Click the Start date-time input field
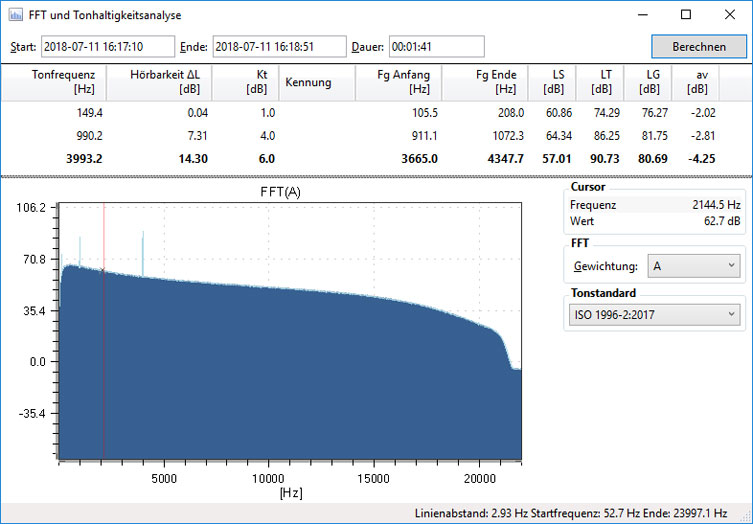Viewport: 753px width, 524px height. [107, 47]
